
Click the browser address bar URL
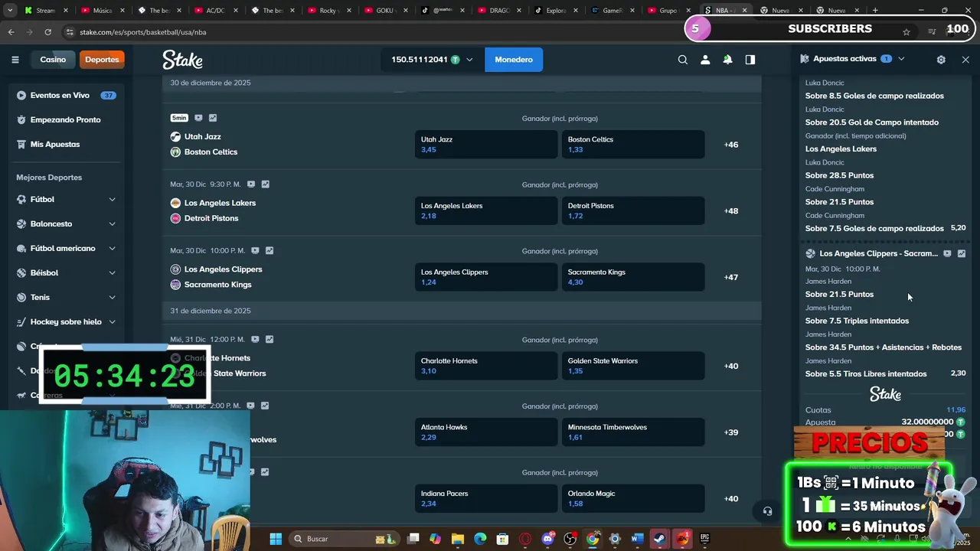click(x=142, y=32)
